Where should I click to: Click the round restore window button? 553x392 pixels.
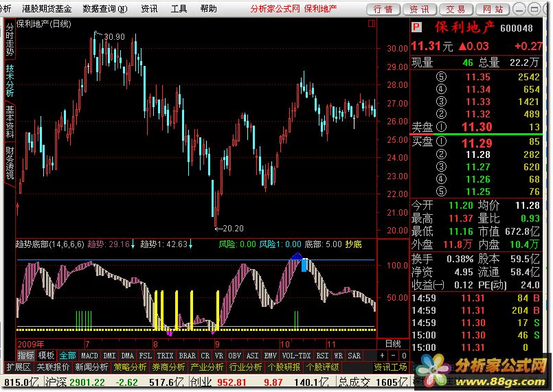[x=535, y=10]
